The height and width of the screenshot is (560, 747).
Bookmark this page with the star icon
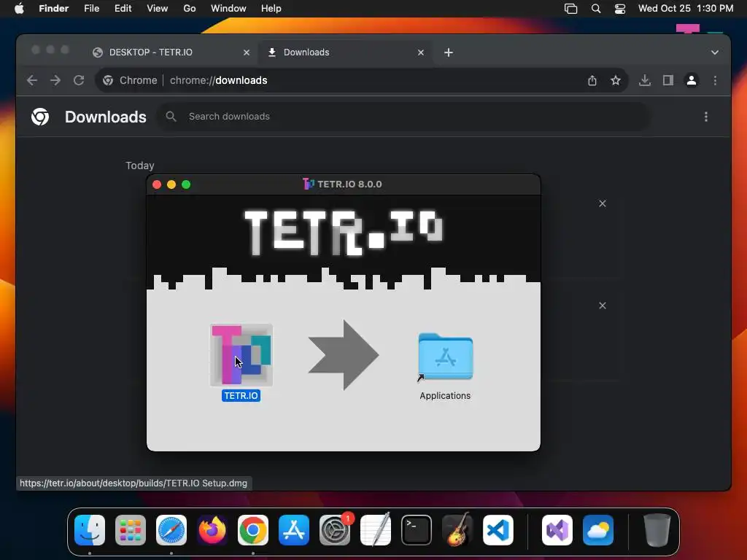coord(616,80)
